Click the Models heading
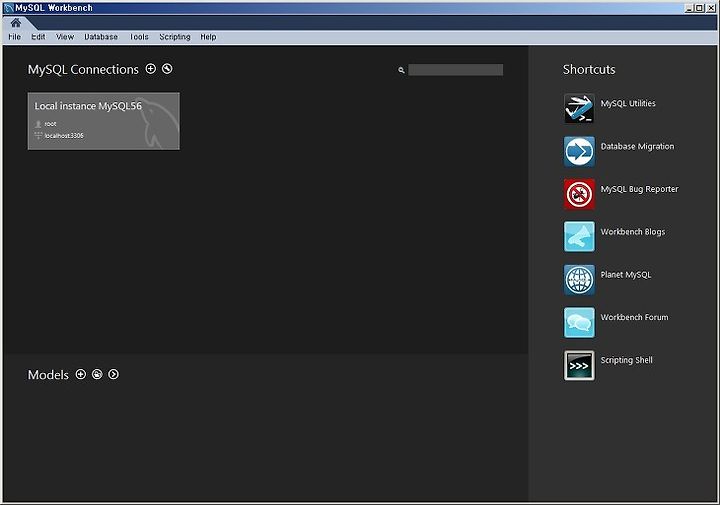The width and height of the screenshot is (720, 505). pyautogui.click(x=48, y=375)
